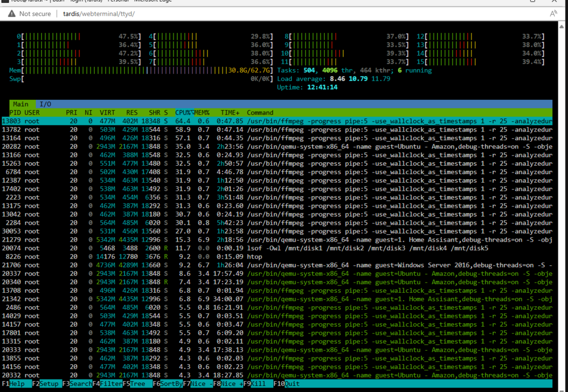Click the PRI column header

click(x=72, y=112)
